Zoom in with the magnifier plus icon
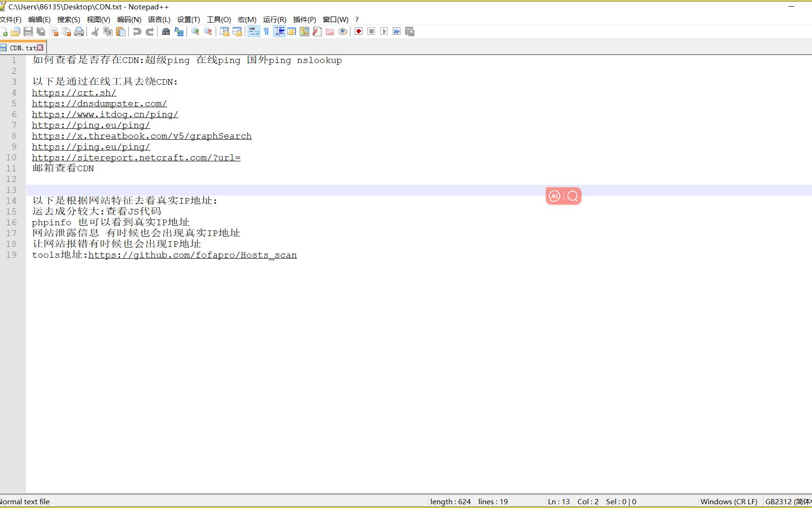The height and width of the screenshot is (508, 812). [195, 32]
